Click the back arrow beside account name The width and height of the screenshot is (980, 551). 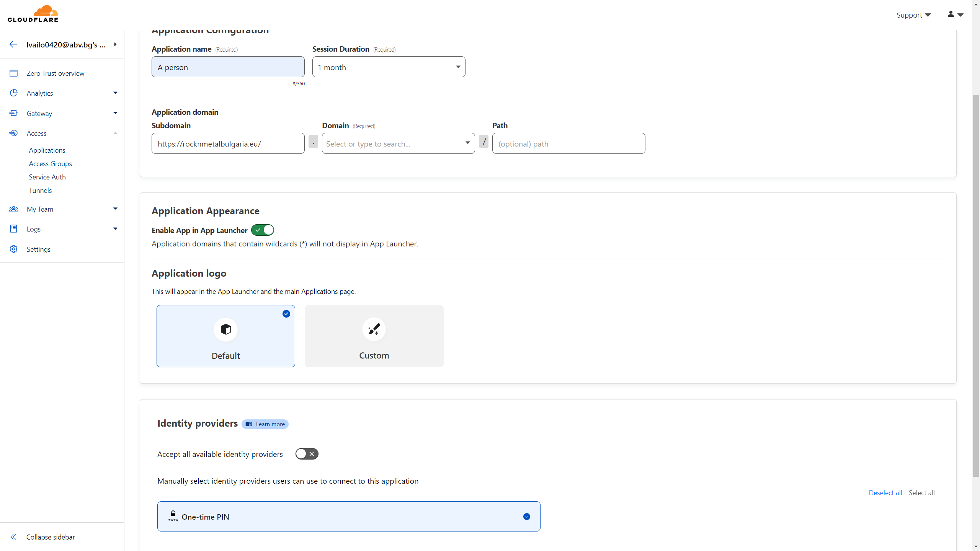13,44
